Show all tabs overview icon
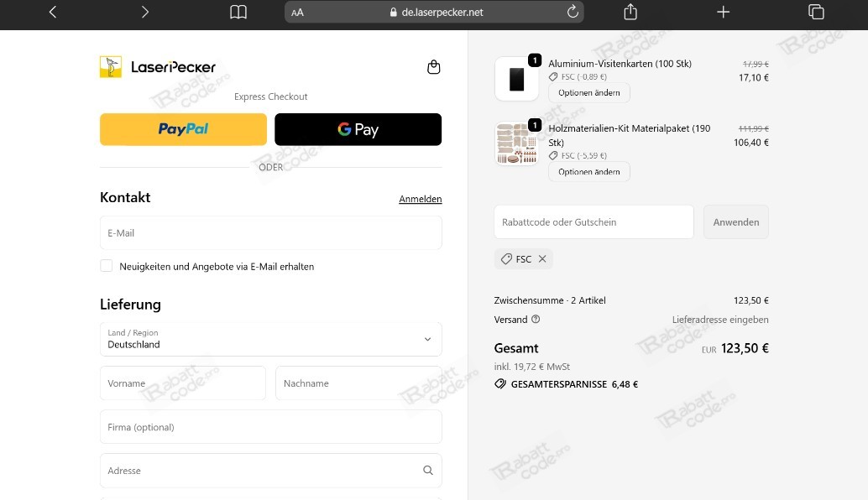Screen dimensions: 868x500 click(816, 12)
